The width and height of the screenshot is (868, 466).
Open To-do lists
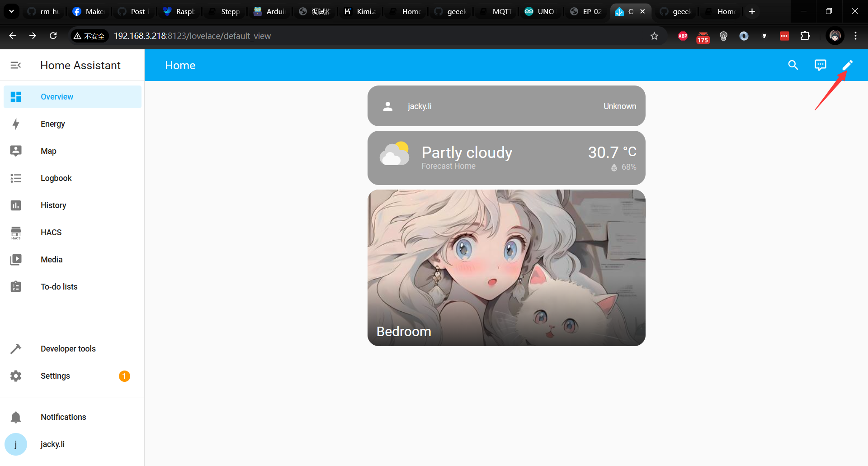pyautogui.click(x=72, y=287)
